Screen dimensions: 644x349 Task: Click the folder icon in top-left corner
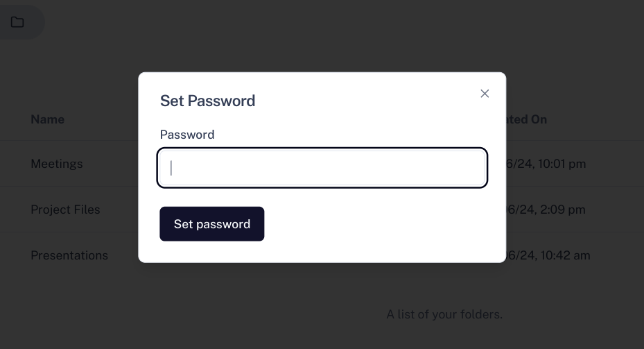[17, 22]
